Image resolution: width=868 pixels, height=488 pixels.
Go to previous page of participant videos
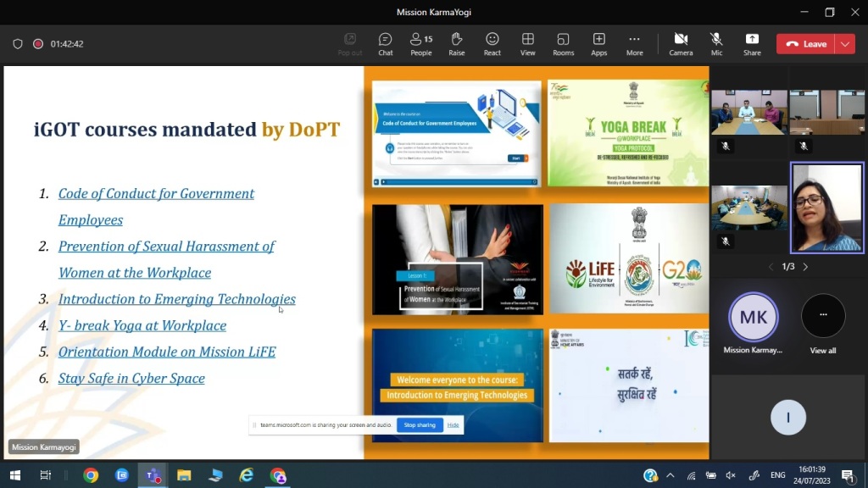click(771, 267)
